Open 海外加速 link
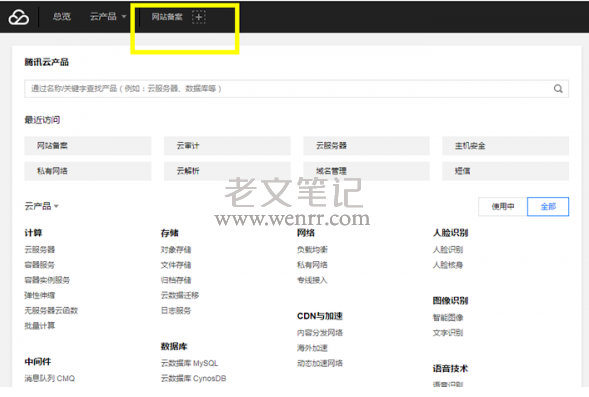Image resolution: width=589 pixels, height=397 pixels. tap(313, 348)
